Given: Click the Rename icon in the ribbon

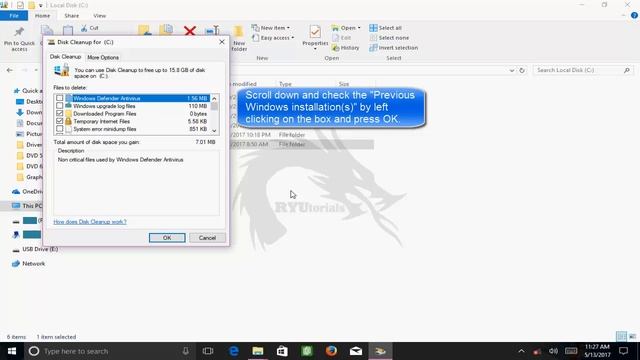Looking at the screenshot, I should pyautogui.click(x=212, y=31).
